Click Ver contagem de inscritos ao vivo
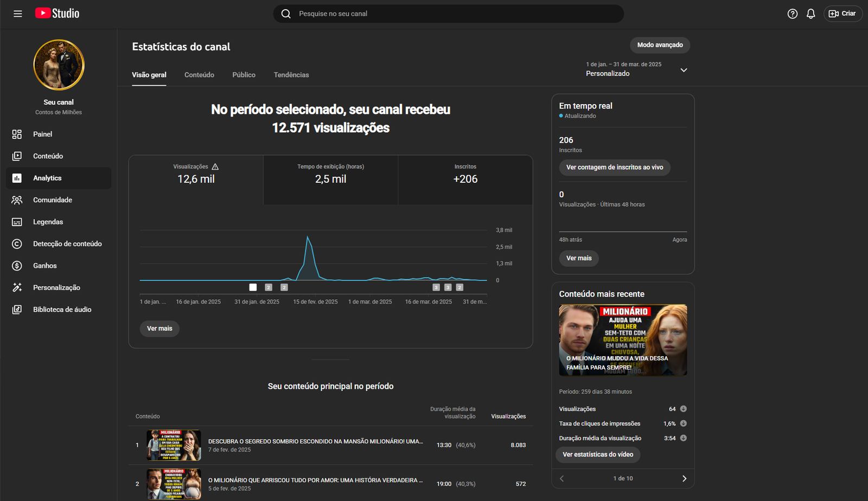Image resolution: width=868 pixels, height=501 pixels. click(x=615, y=168)
